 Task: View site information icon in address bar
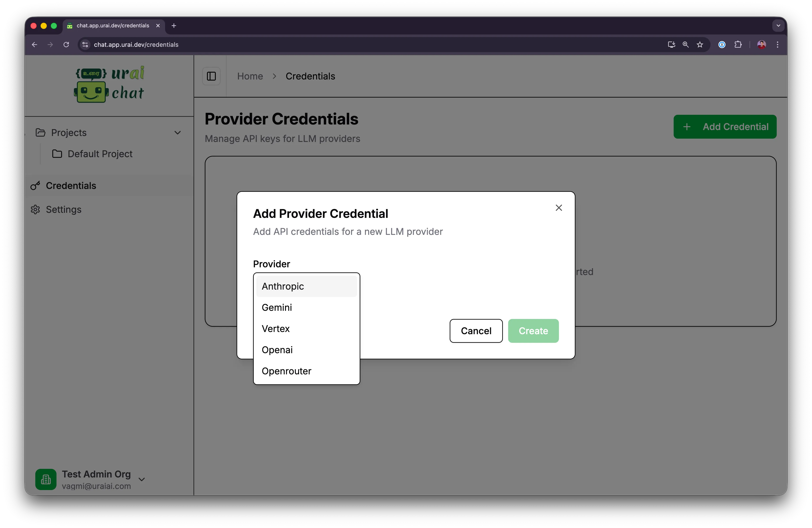(x=85, y=45)
